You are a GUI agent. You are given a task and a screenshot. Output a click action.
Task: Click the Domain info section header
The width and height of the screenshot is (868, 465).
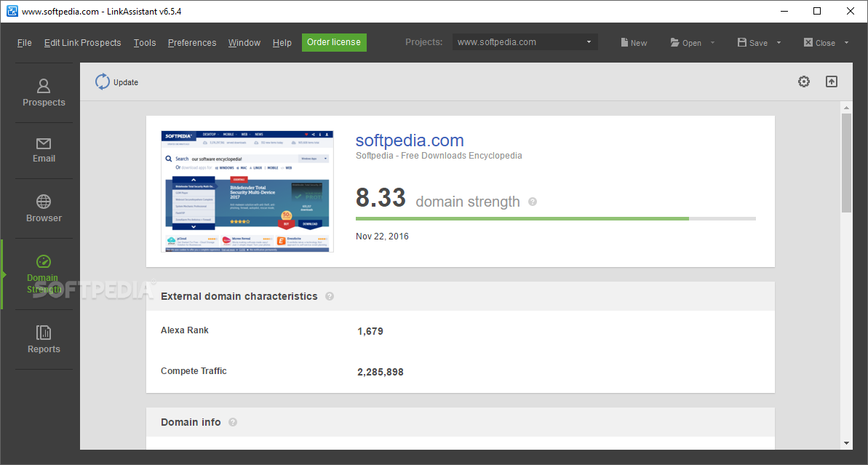click(x=191, y=422)
